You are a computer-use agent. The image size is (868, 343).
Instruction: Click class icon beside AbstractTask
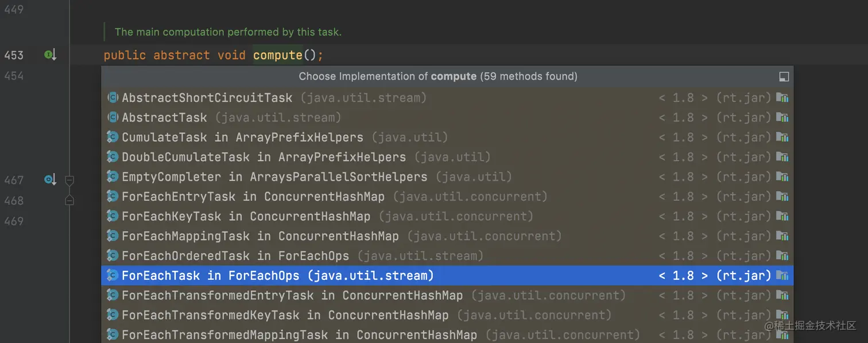113,118
